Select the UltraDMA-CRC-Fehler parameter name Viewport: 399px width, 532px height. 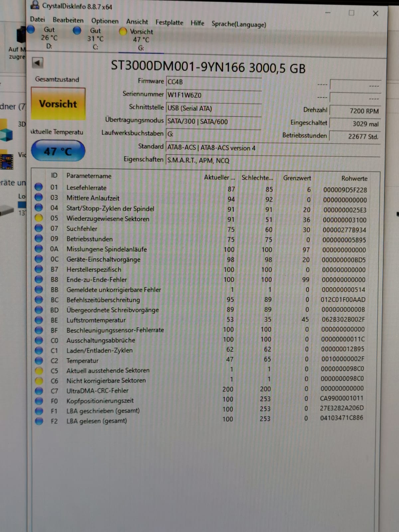(97, 390)
